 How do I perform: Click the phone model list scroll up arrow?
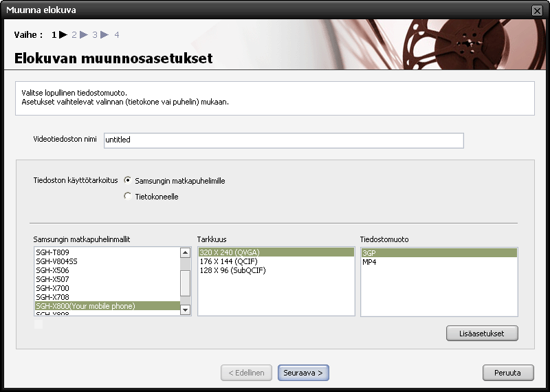coord(185,252)
